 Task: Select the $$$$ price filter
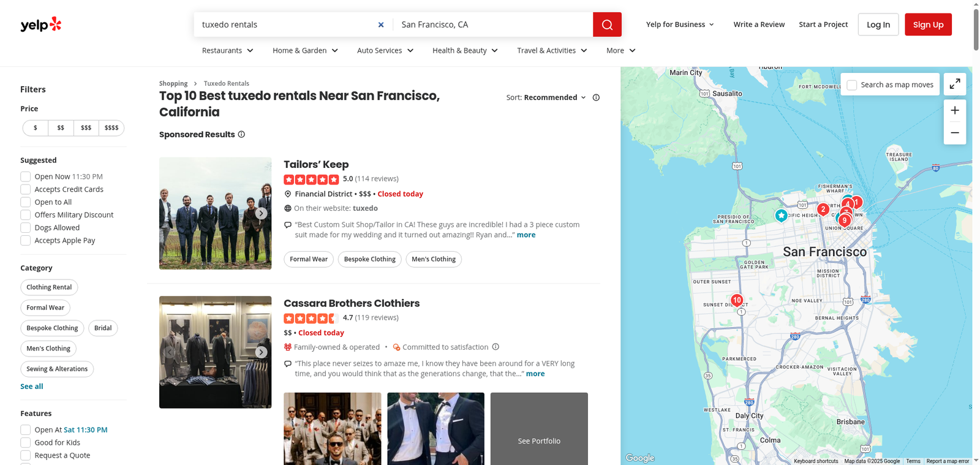(111, 128)
